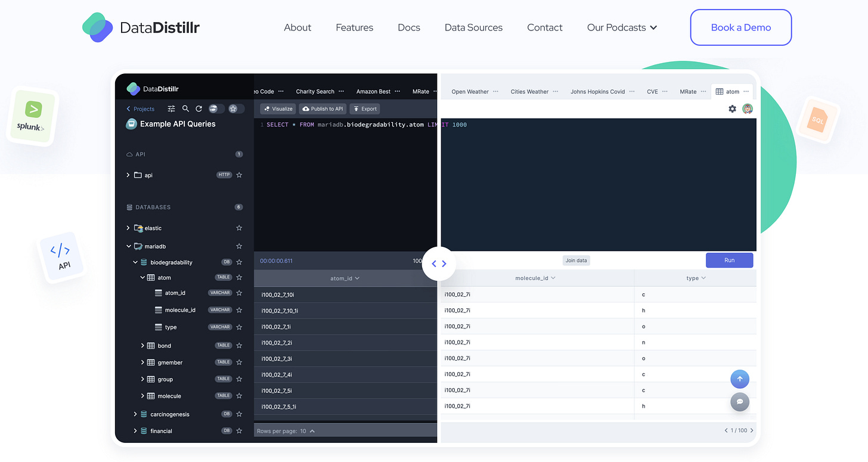Click the Splunk floating icon
The width and height of the screenshot is (868, 462).
(x=32, y=116)
